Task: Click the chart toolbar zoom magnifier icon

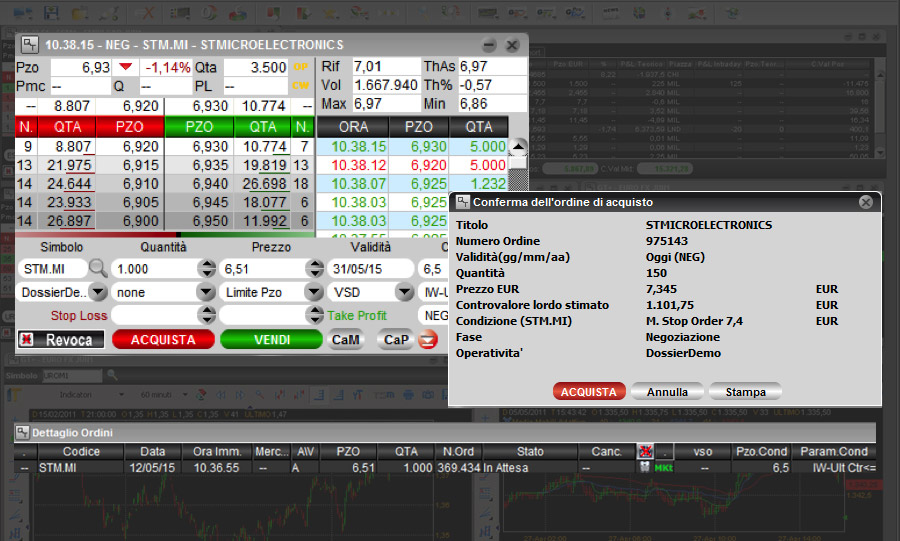Action: (260, 395)
